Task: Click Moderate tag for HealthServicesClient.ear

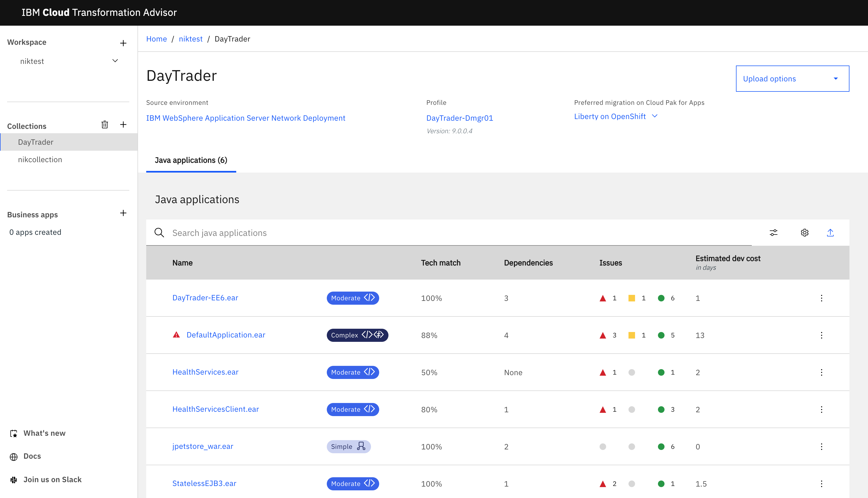Action: [x=353, y=410]
